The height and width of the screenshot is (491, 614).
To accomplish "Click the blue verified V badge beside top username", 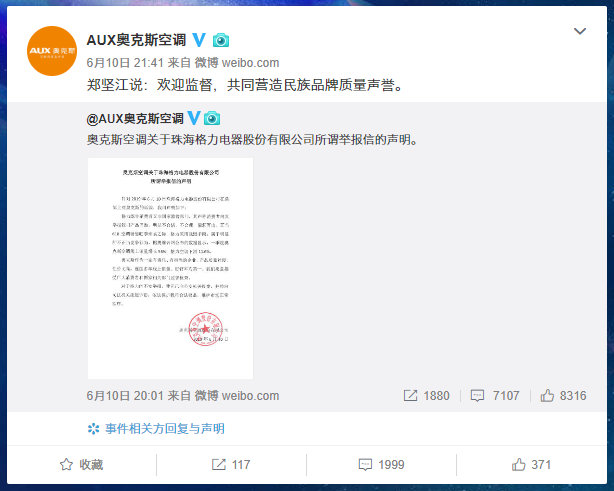I will coord(199,40).
